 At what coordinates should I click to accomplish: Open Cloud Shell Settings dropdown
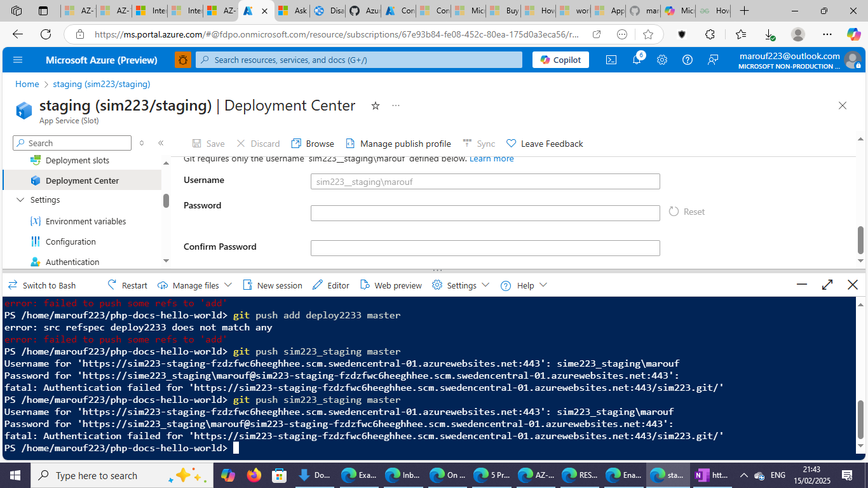tap(461, 285)
